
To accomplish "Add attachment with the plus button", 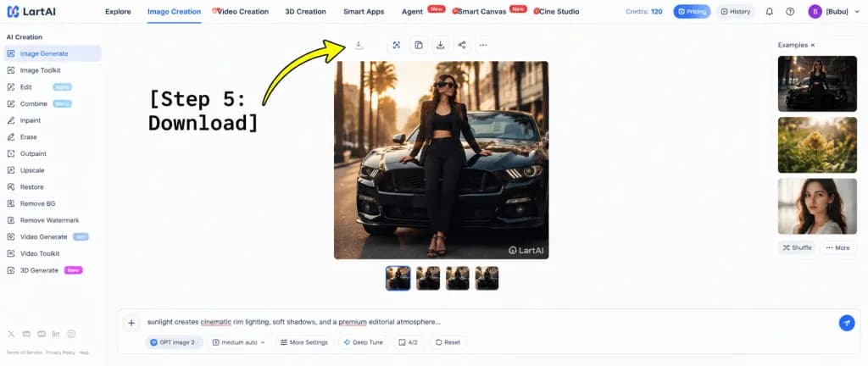I will click(131, 323).
